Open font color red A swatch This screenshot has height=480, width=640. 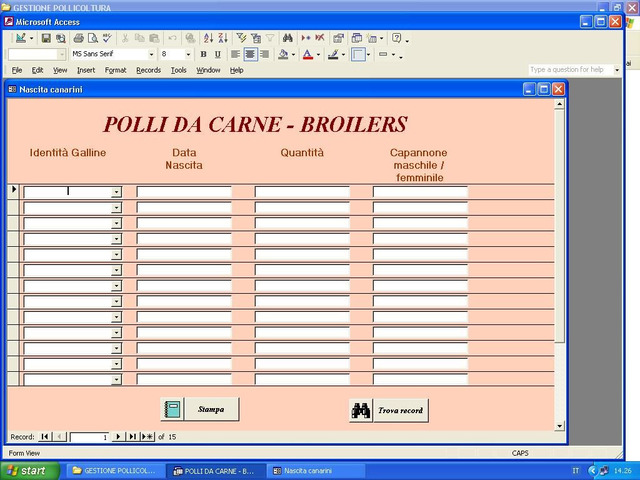coord(308,54)
